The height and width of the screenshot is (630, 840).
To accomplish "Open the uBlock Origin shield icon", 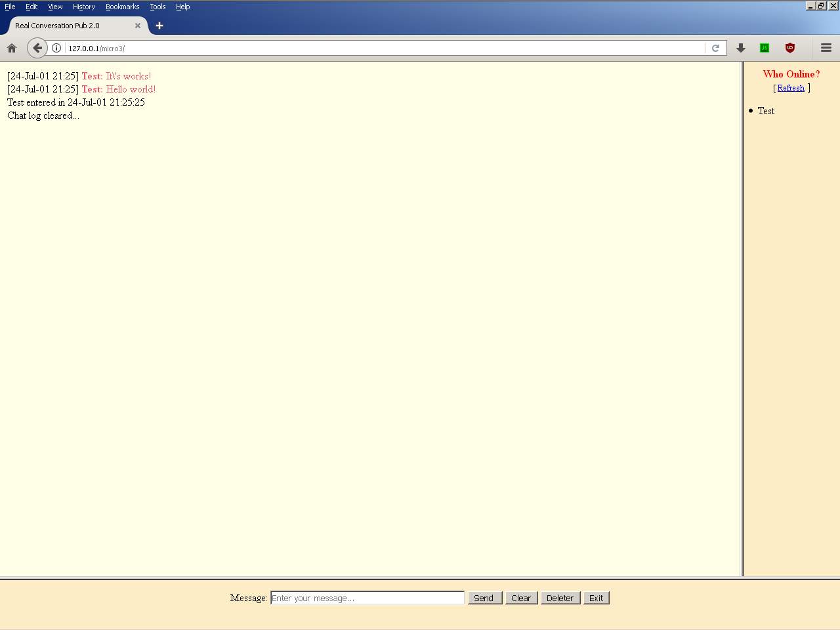I will click(790, 48).
